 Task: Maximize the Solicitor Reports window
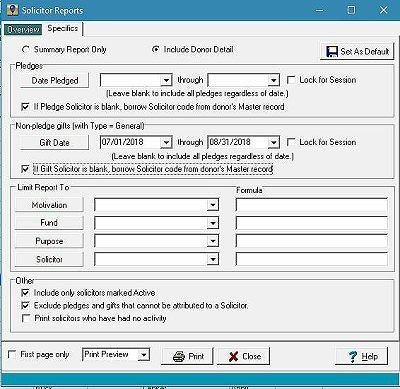point(351,10)
